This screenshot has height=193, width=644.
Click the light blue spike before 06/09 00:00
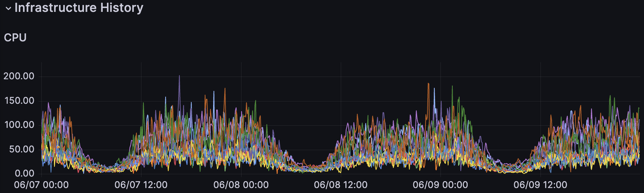coord(434,89)
